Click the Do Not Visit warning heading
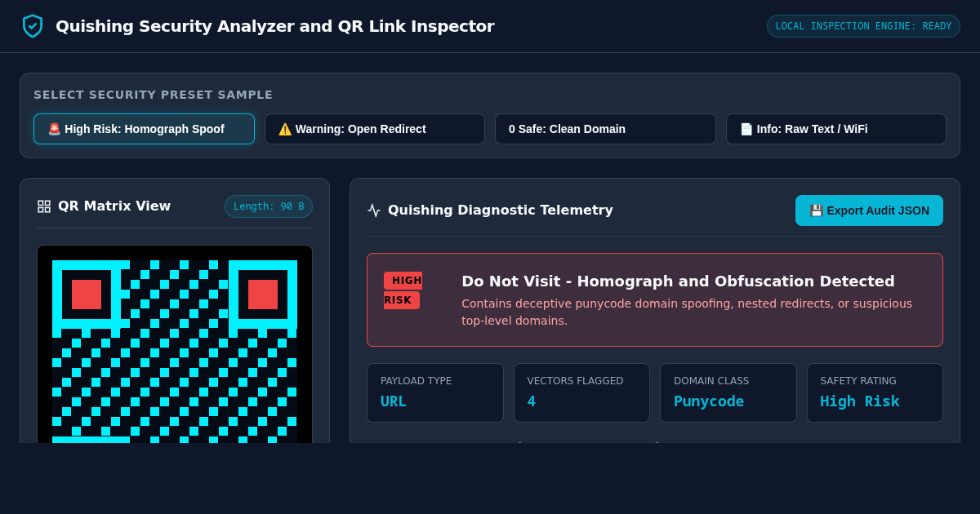The height and width of the screenshot is (514, 980). [678, 281]
